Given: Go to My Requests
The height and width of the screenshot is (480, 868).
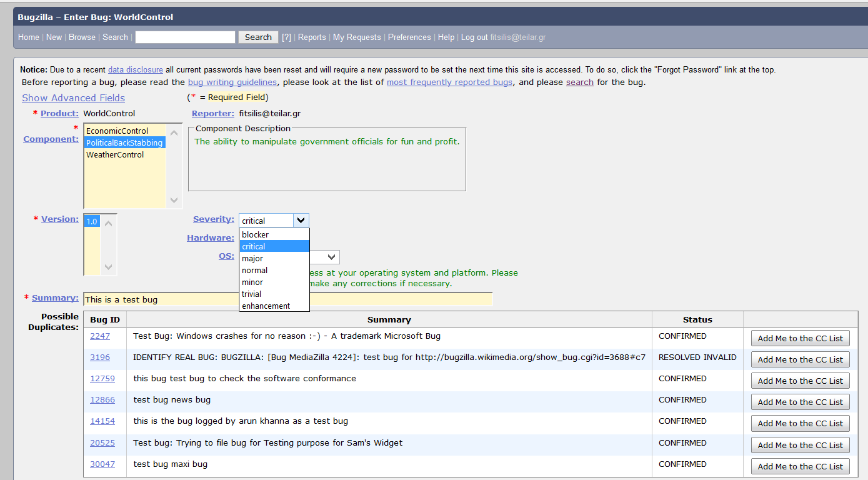Looking at the screenshot, I should click(357, 37).
